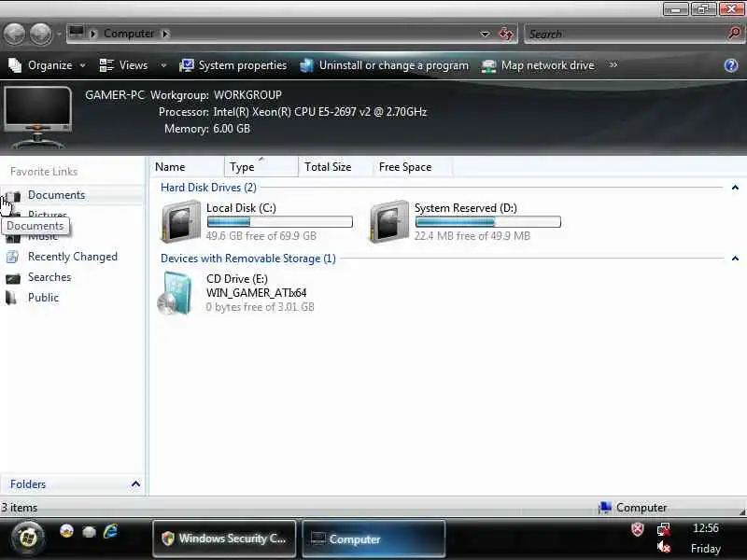Switch to Computer taskbar button
The image size is (747, 560).
pos(374,539)
